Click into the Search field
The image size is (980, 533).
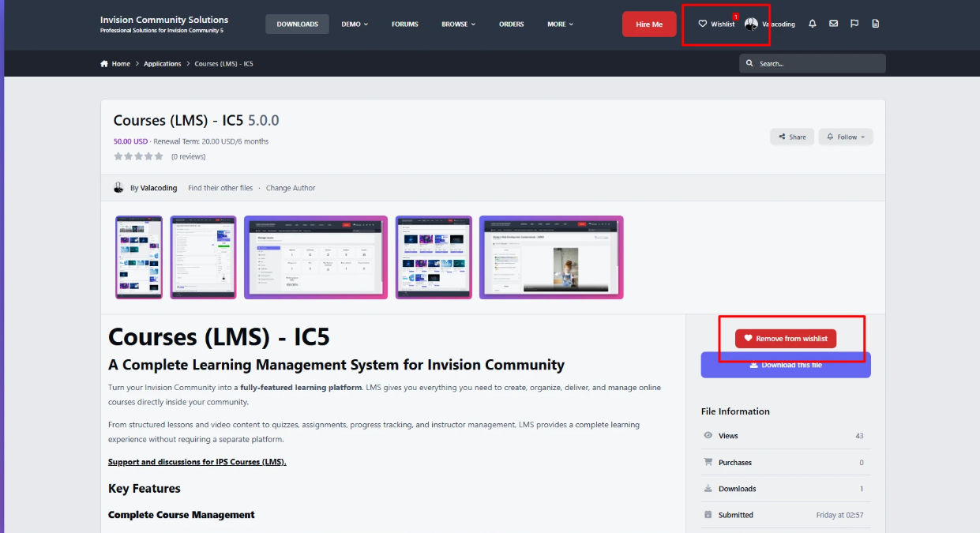pos(813,63)
